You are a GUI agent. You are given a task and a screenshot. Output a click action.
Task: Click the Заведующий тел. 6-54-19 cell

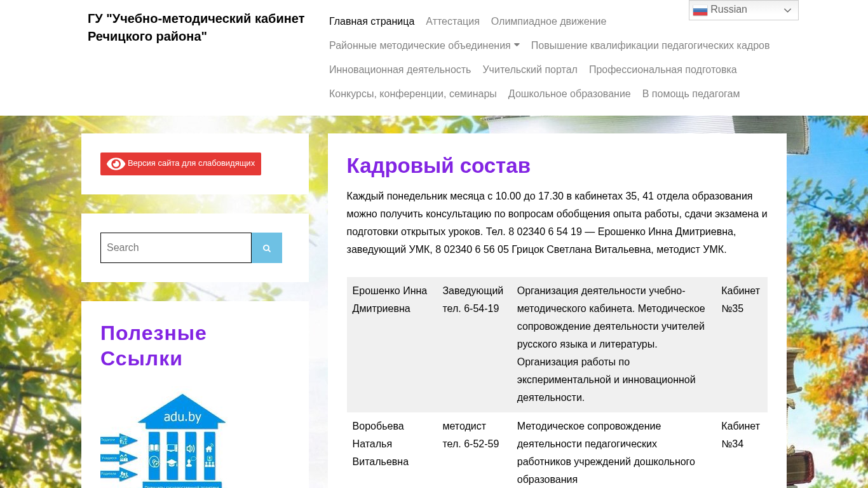pos(475,344)
